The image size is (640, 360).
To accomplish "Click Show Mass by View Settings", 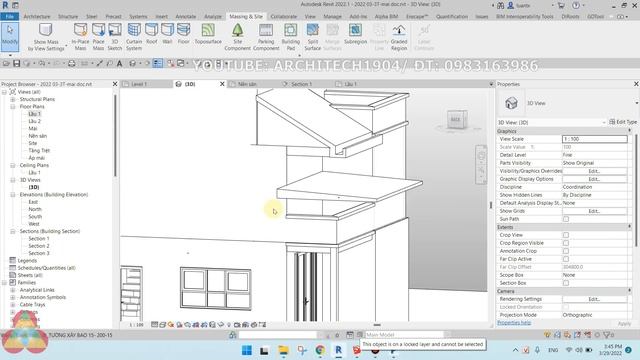I will [46, 37].
